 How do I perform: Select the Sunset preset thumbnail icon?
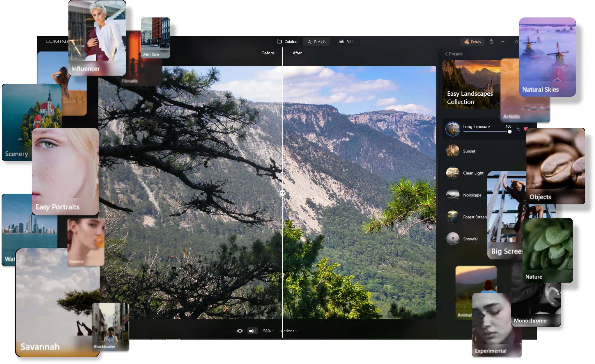[453, 151]
